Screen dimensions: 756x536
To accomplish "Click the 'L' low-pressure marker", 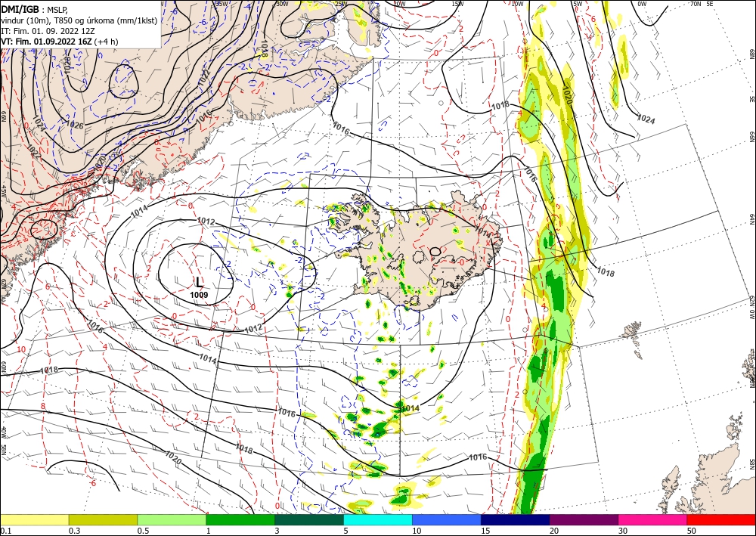I will coord(199,283).
